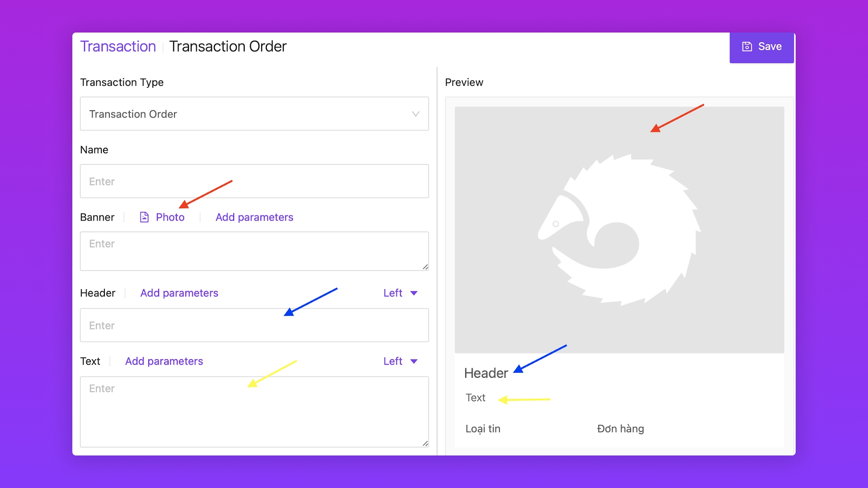Open the Transaction Order type dropdown

click(x=254, y=114)
